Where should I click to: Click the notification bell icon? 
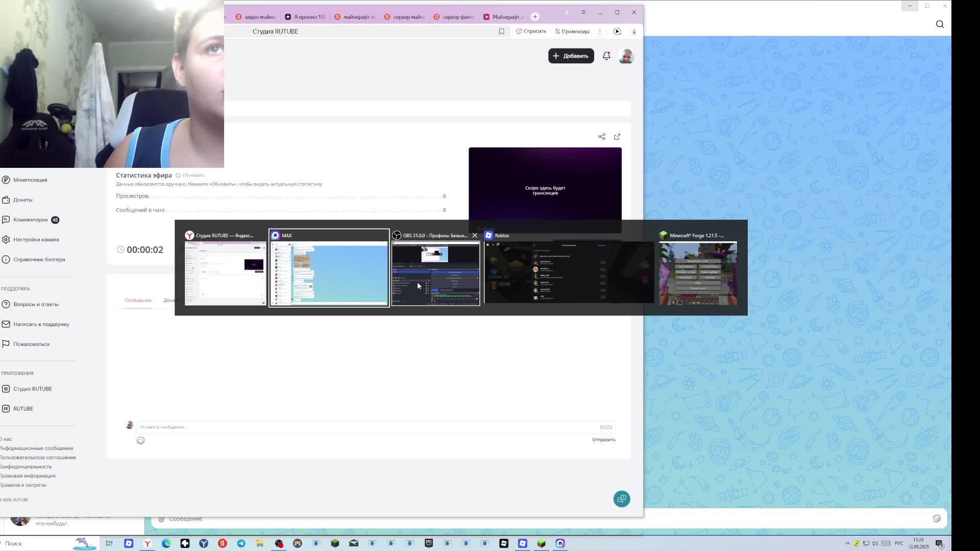point(606,56)
